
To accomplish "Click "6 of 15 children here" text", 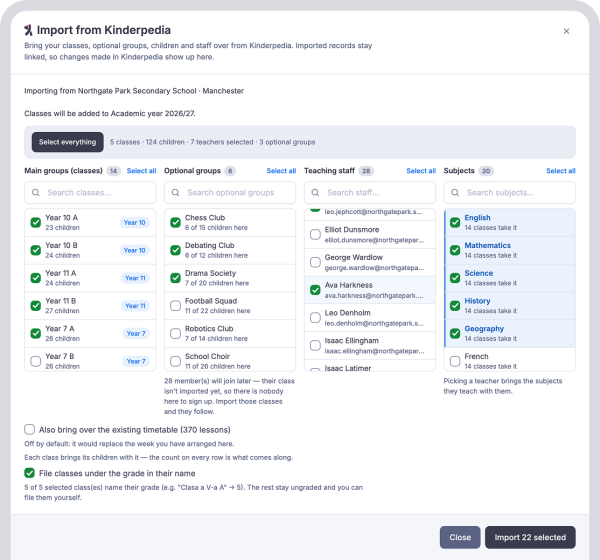I will coord(216,228).
